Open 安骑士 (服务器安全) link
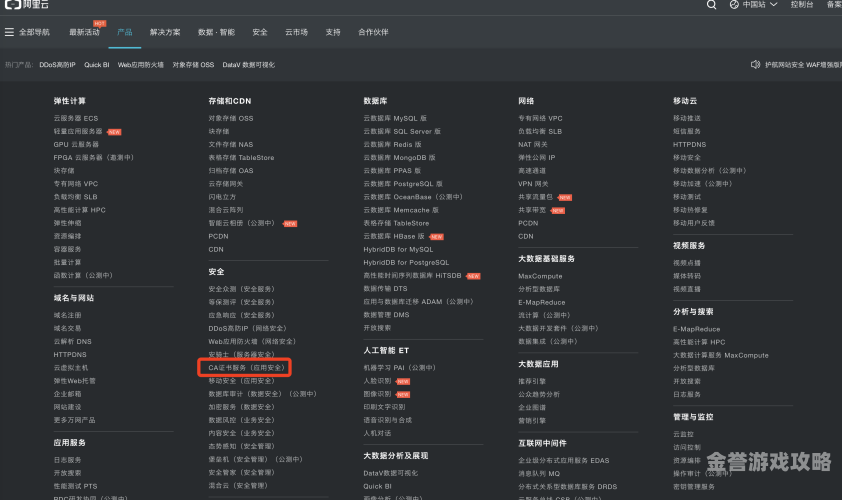This screenshot has height=500, width=842. [x=241, y=354]
